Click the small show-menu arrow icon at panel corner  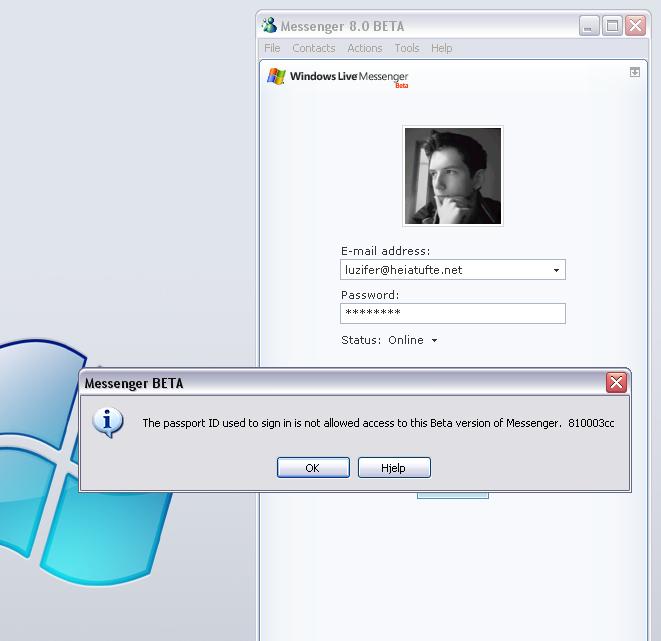coord(634,72)
